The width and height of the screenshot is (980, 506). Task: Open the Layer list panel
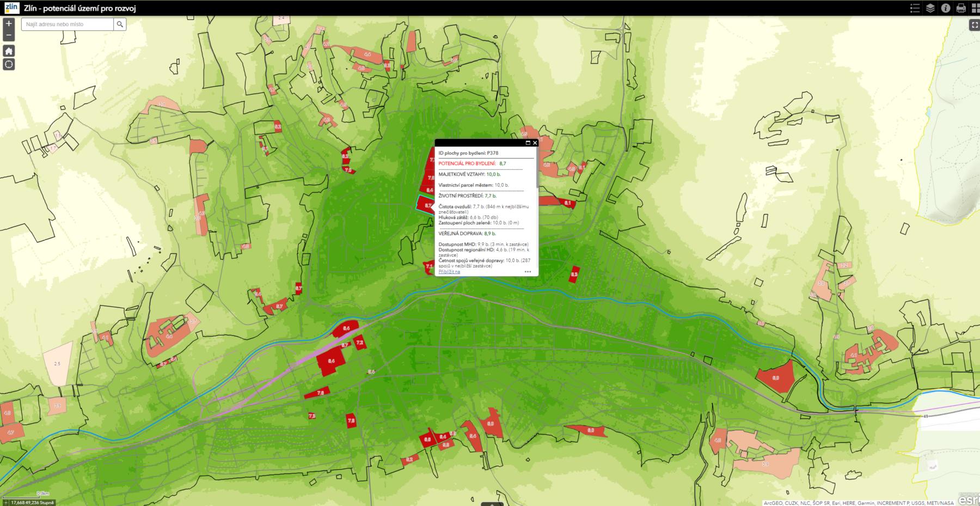(930, 8)
